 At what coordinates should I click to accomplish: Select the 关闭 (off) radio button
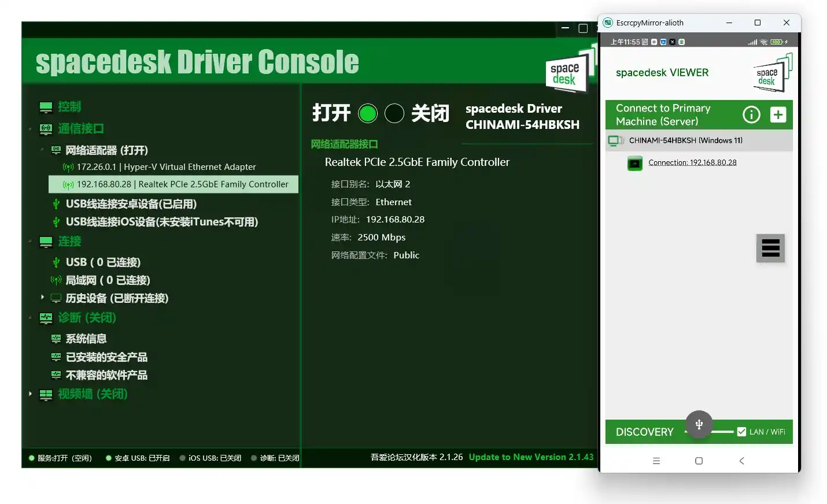[x=394, y=113]
